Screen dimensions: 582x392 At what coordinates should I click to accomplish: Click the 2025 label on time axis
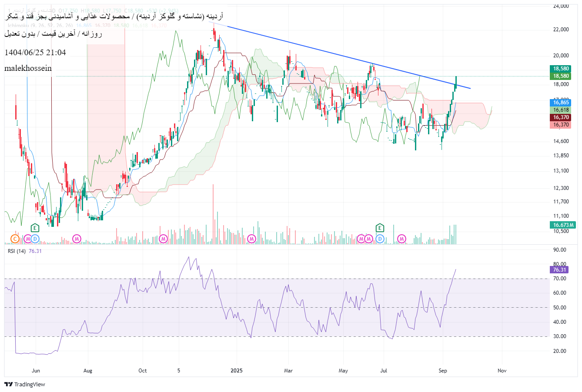[236, 371]
